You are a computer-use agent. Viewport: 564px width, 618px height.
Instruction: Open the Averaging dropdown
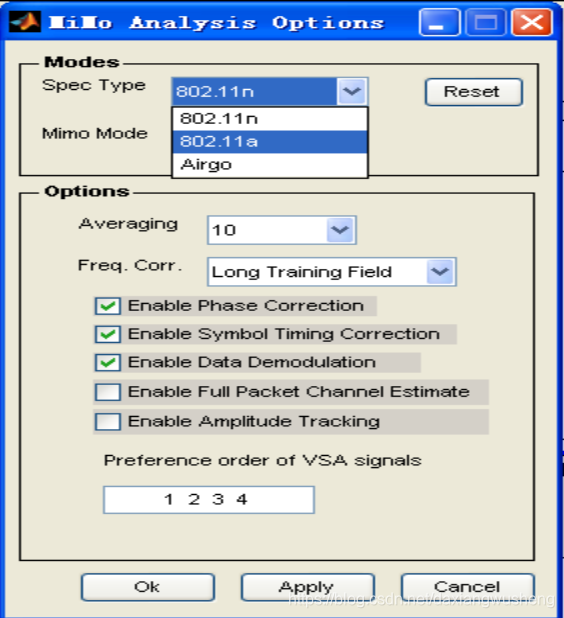(x=341, y=230)
